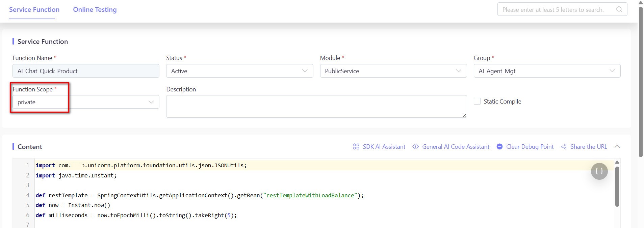Click the SDK AI Assistant icon
Image resolution: width=644 pixels, height=228 pixels.
coord(356,147)
